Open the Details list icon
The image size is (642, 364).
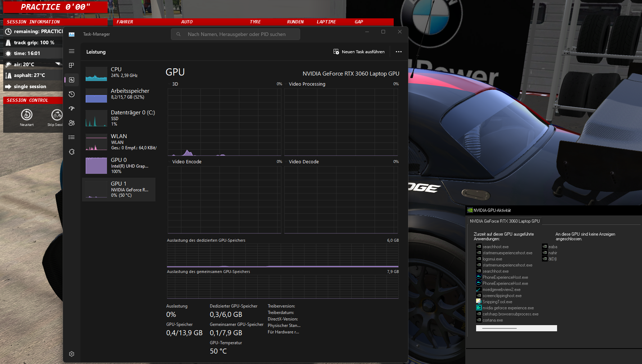71,137
